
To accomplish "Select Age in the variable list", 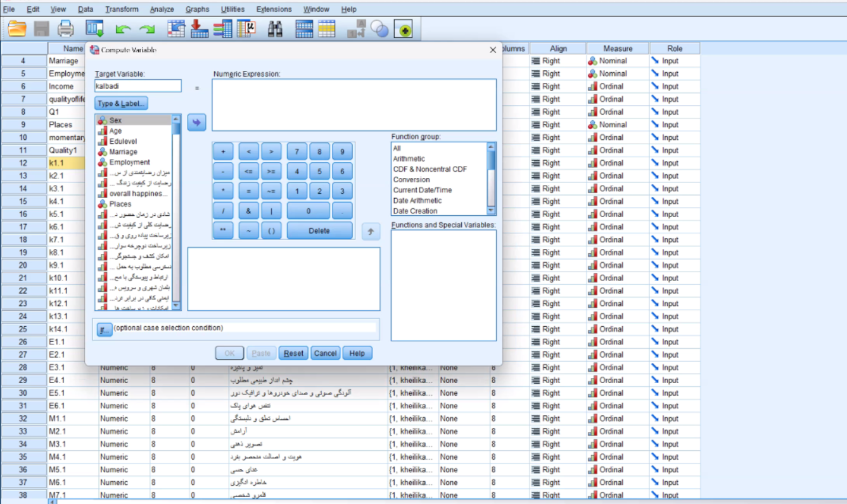I will [x=134, y=130].
